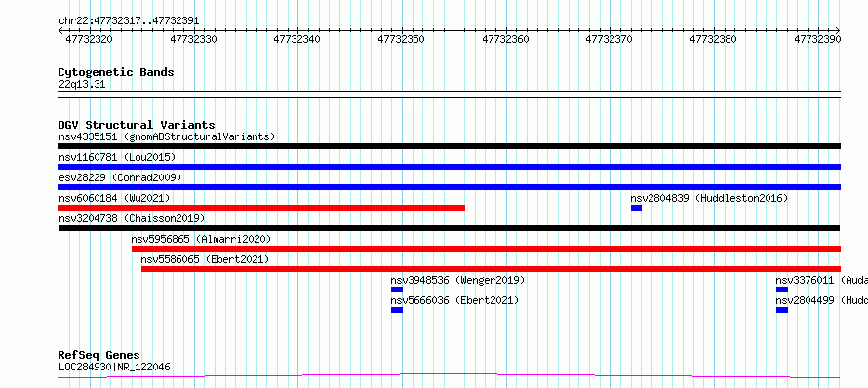Open variant nsv3376011 label
Viewport: 868px width, 388px height.
click(x=821, y=280)
